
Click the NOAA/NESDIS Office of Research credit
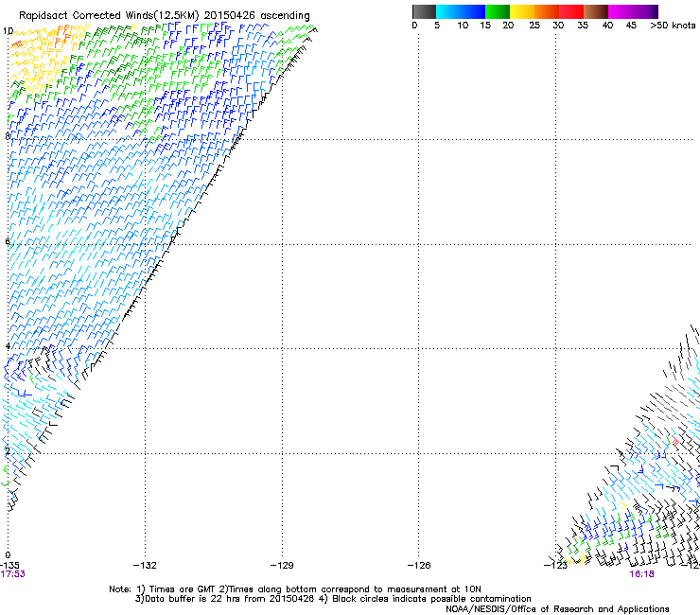(x=557, y=609)
